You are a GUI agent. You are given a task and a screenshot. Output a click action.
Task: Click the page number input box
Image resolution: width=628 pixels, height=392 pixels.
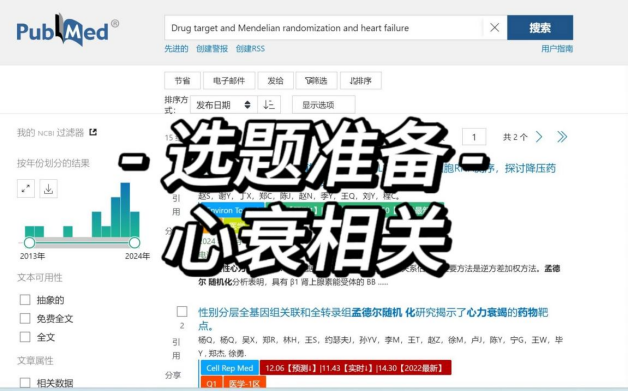tap(474, 137)
